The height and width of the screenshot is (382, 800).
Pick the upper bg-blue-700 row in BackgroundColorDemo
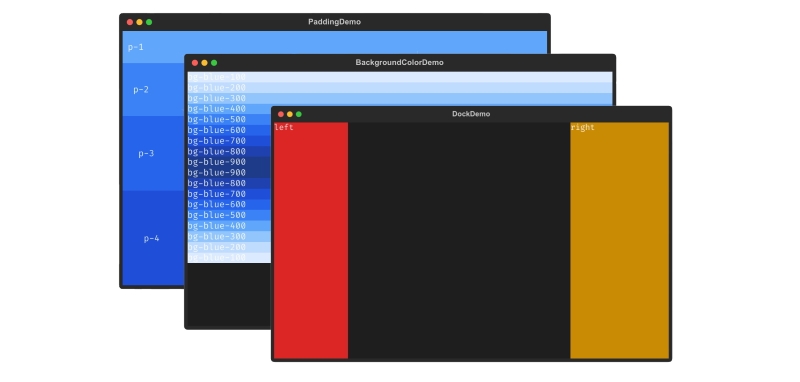tap(229, 141)
